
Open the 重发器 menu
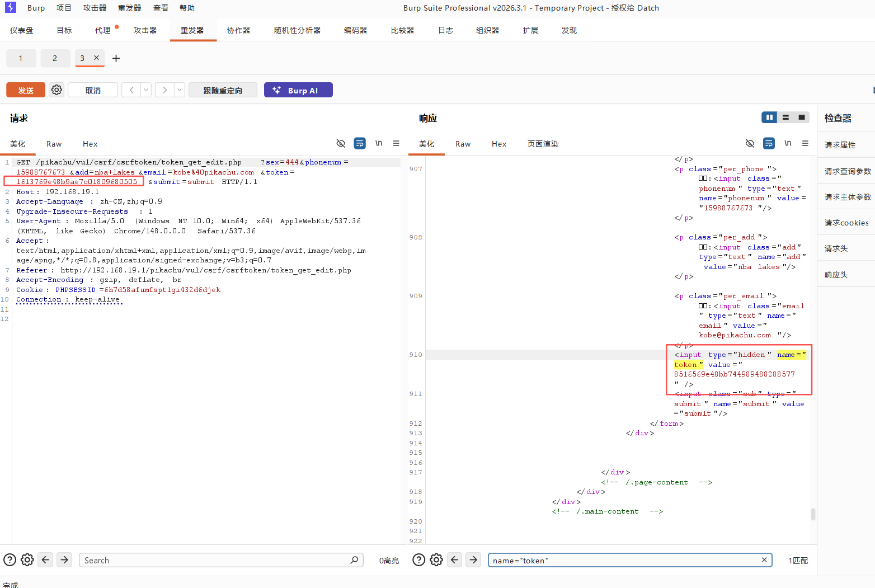pos(129,8)
